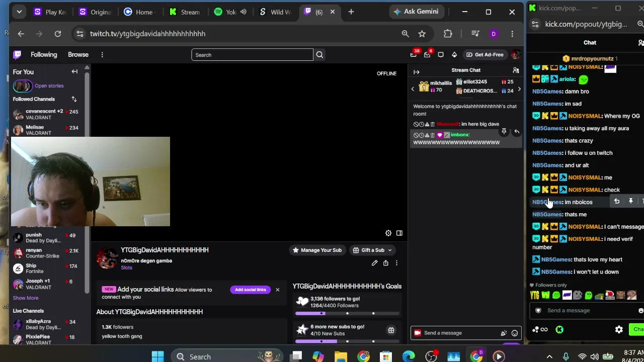Click the edit pencil icon on channel info

pyautogui.click(x=375, y=263)
